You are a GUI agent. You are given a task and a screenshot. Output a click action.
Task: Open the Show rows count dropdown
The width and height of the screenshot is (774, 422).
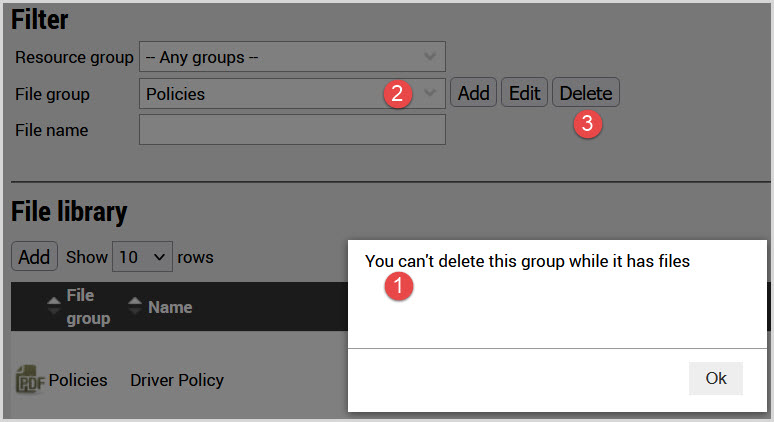pos(143,257)
